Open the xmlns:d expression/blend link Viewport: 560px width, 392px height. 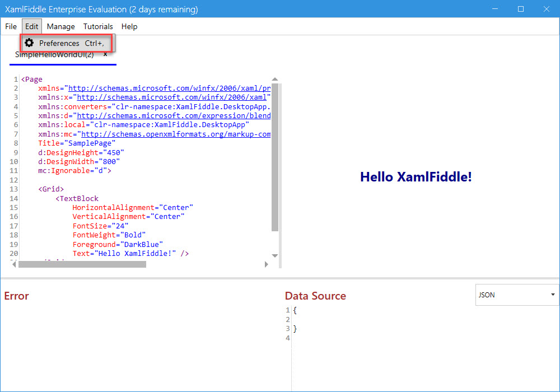174,116
